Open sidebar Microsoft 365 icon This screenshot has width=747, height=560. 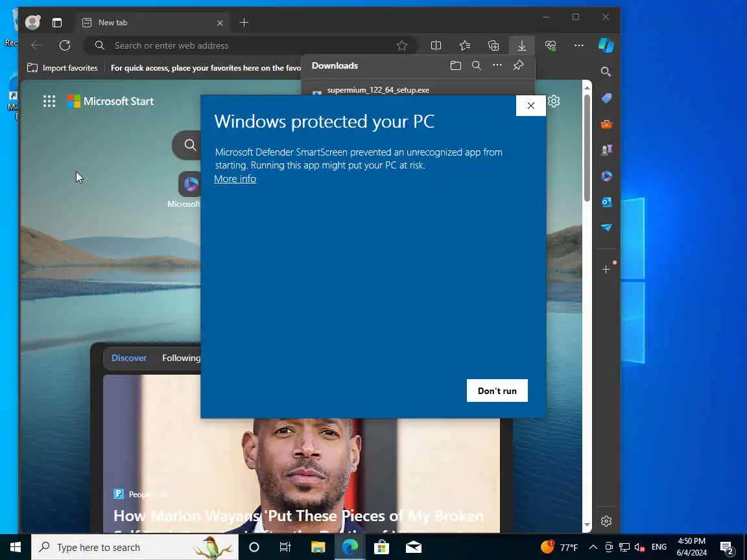[606, 176]
